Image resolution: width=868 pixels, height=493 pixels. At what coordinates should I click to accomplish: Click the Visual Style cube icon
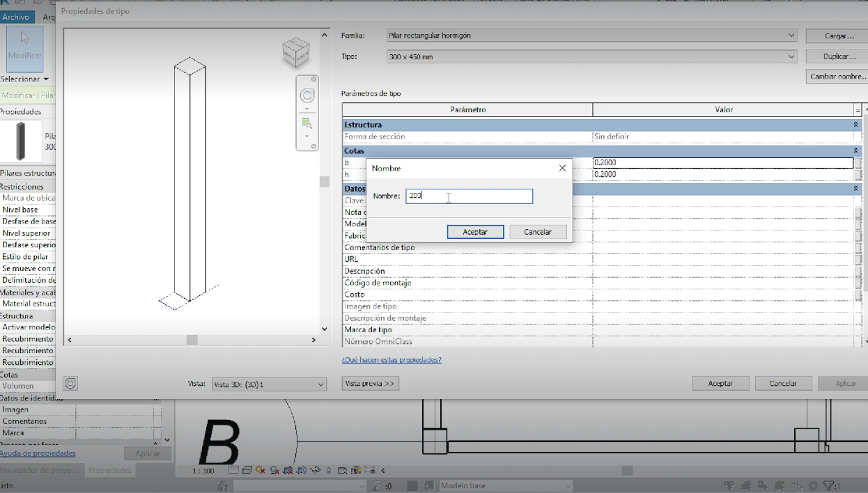click(247, 471)
